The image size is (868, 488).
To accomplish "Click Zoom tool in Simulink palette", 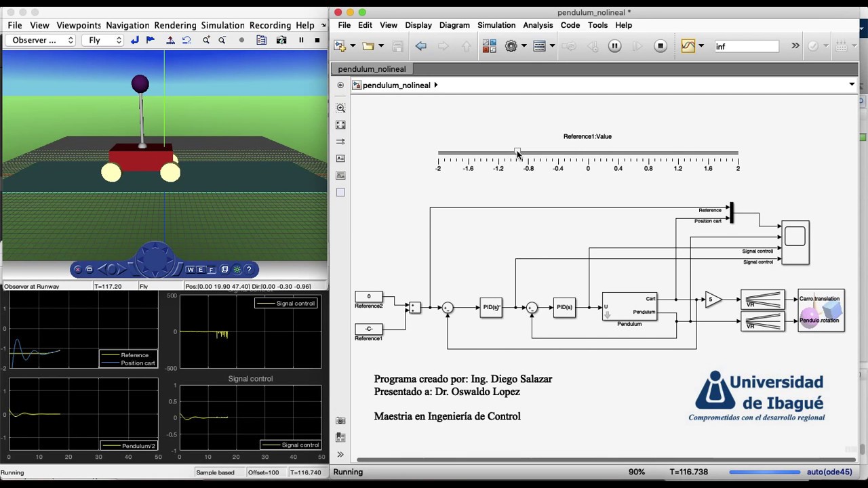I will tap(340, 108).
